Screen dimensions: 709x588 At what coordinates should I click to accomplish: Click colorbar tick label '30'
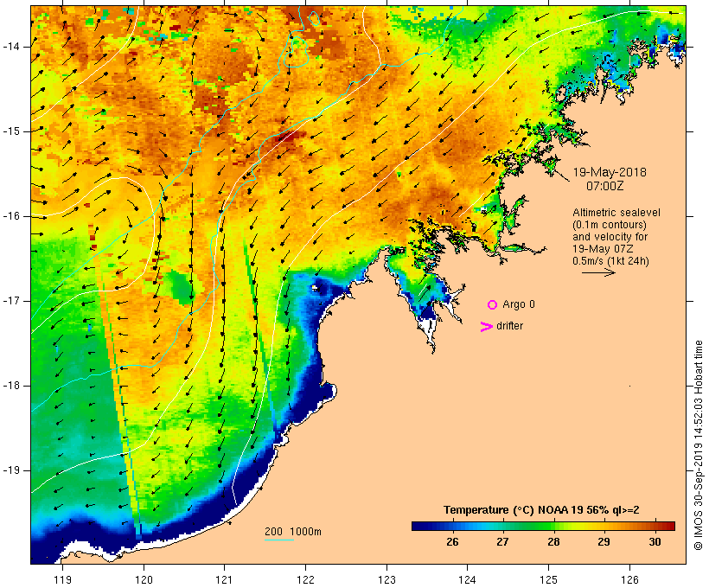tap(655, 542)
